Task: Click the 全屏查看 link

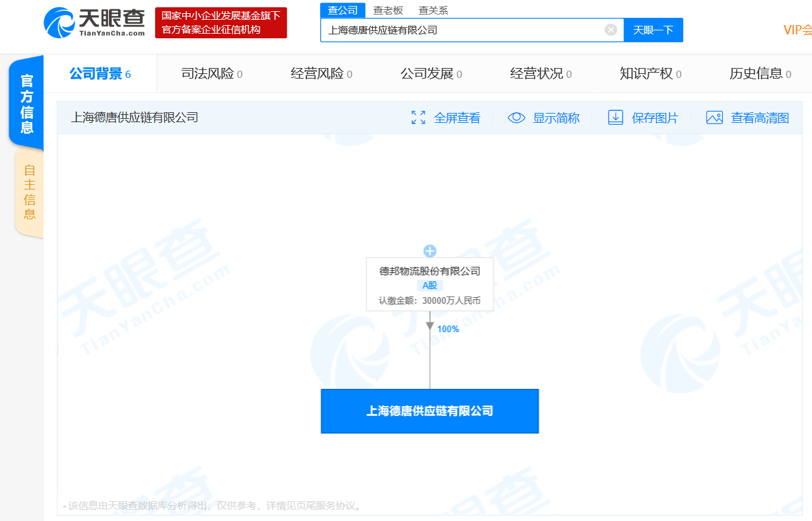Action: [457, 118]
